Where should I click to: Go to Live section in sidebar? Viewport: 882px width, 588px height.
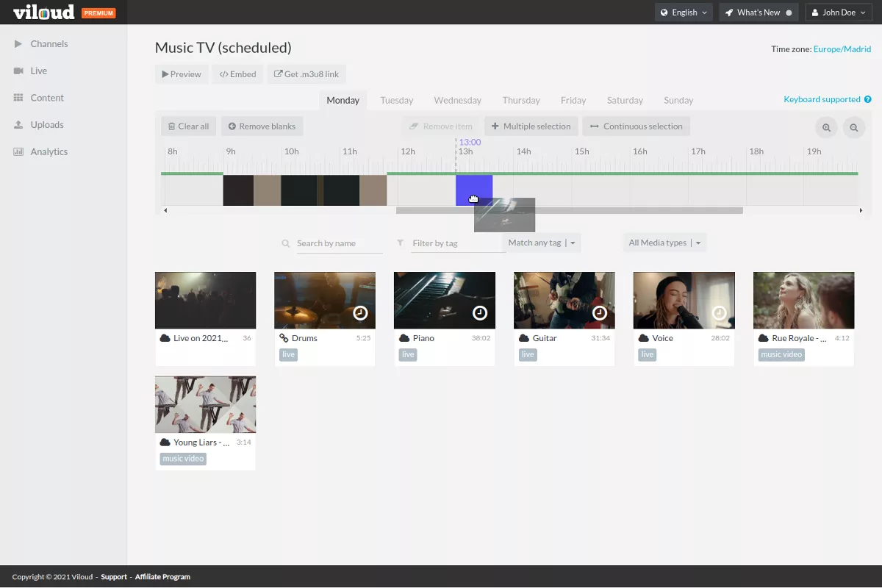click(x=38, y=71)
